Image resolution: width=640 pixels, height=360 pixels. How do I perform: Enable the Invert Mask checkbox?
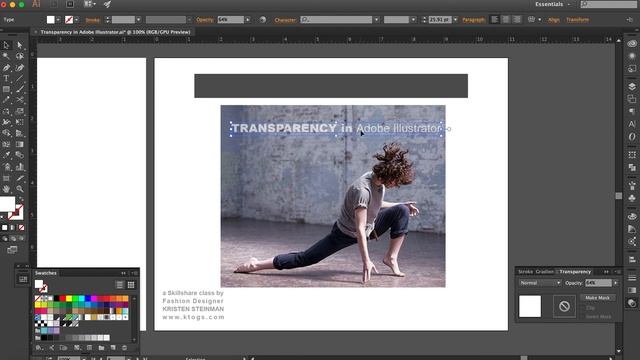pyautogui.click(x=582, y=316)
